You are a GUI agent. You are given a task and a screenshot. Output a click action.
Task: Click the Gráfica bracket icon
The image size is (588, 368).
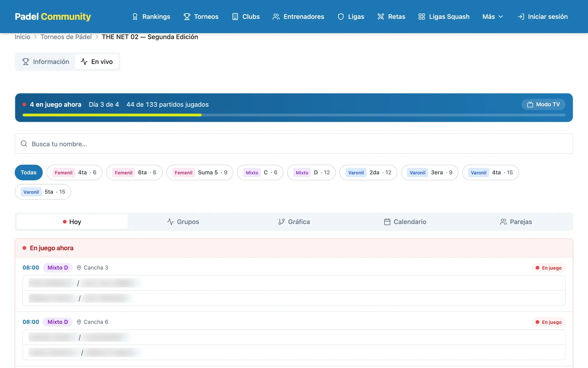(x=281, y=222)
